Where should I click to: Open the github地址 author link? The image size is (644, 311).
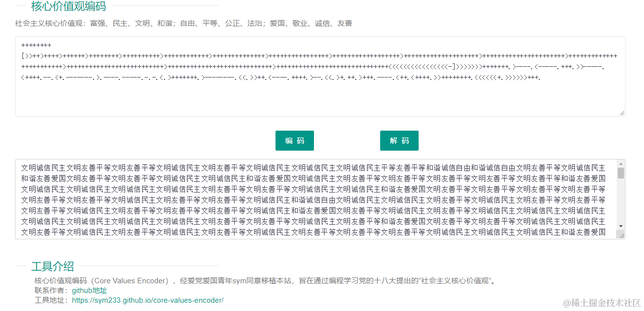[x=90, y=290]
